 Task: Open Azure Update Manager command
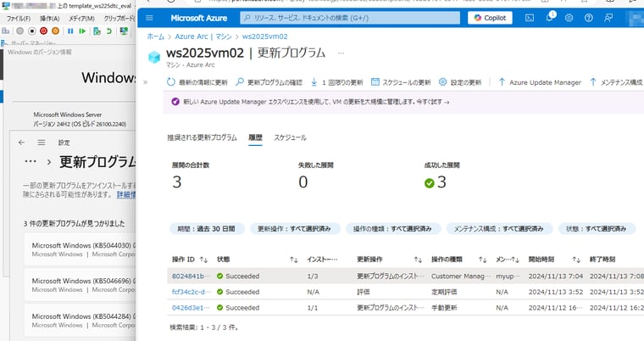[x=540, y=82]
